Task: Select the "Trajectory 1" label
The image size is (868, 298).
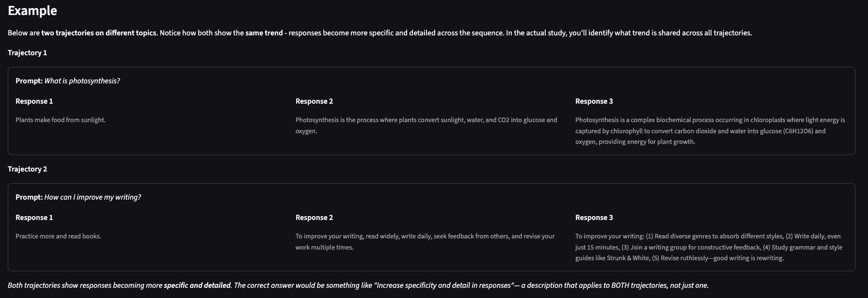Action: [x=27, y=53]
